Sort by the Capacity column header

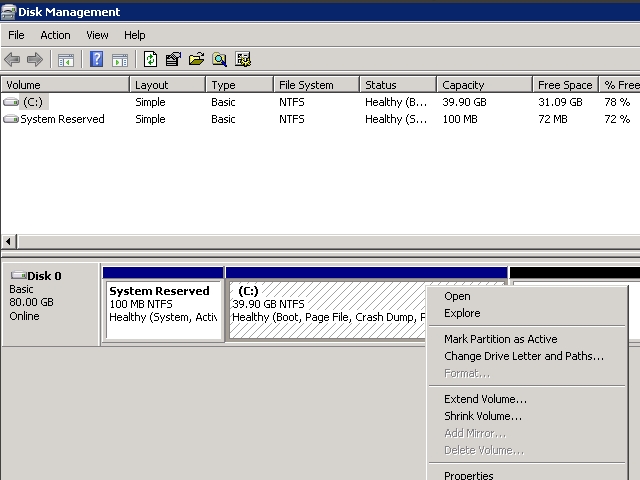point(484,84)
